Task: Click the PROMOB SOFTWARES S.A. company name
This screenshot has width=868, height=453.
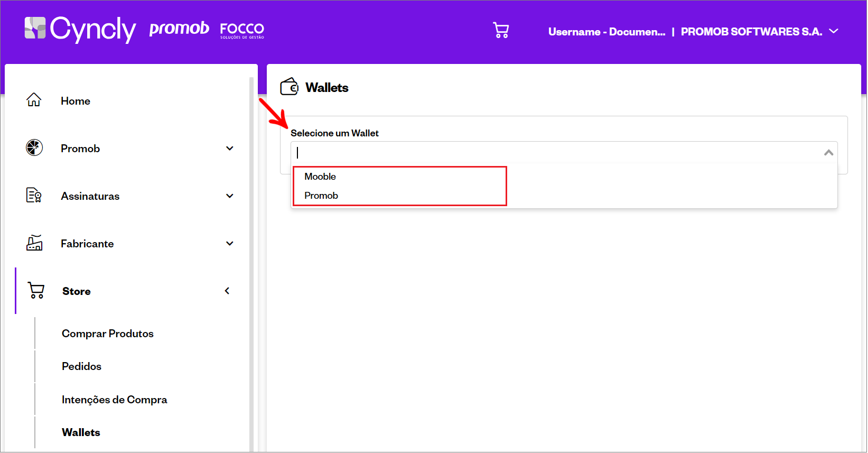Action: pyautogui.click(x=751, y=32)
